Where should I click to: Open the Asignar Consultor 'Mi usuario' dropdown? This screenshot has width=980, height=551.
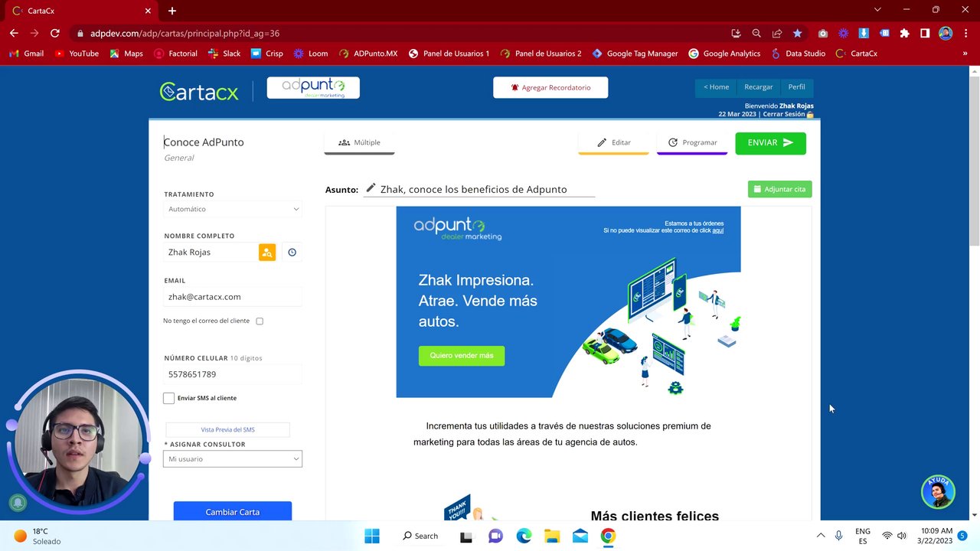coord(233,459)
